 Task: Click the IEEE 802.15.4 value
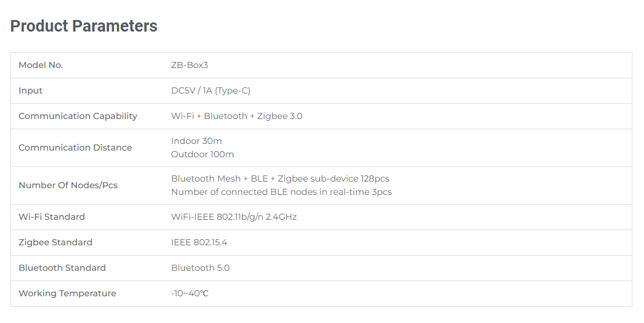[x=199, y=242]
